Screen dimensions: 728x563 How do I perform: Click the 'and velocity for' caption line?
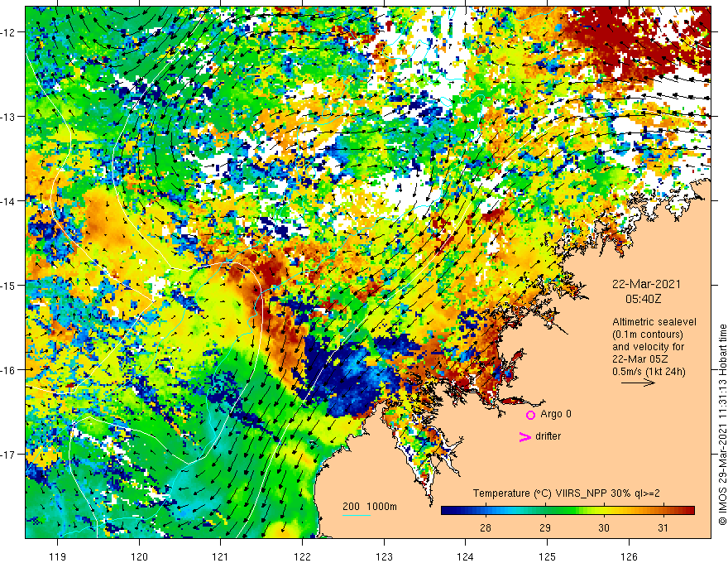(x=648, y=347)
